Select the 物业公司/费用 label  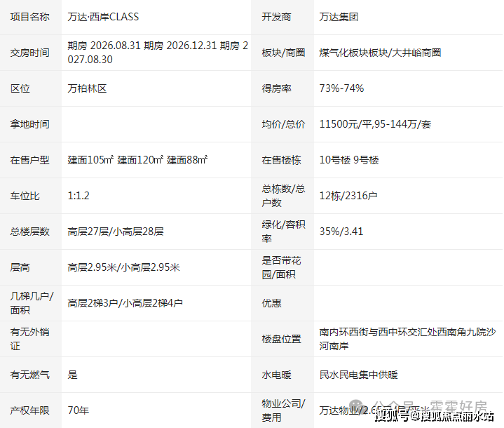(x=283, y=410)
